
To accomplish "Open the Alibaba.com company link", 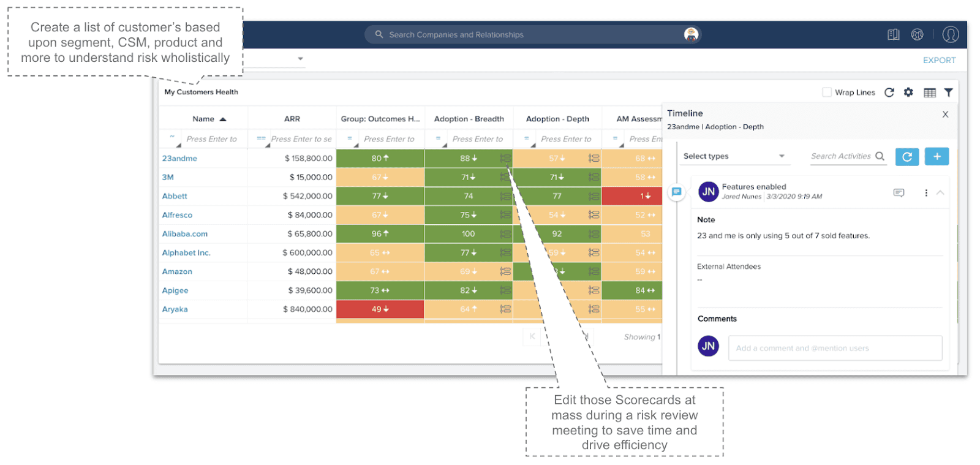I will pyautogui.click(x=185, y=234).
